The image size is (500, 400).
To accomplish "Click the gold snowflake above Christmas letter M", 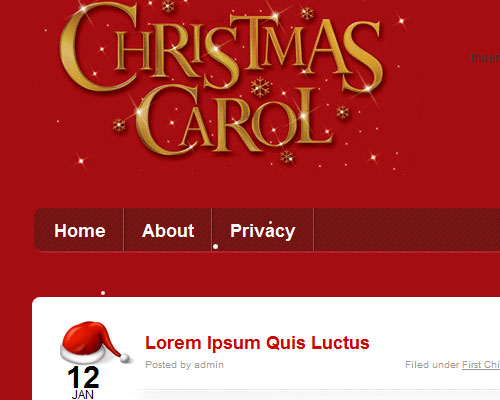I will pyautogui.click(x=307, y=14).
